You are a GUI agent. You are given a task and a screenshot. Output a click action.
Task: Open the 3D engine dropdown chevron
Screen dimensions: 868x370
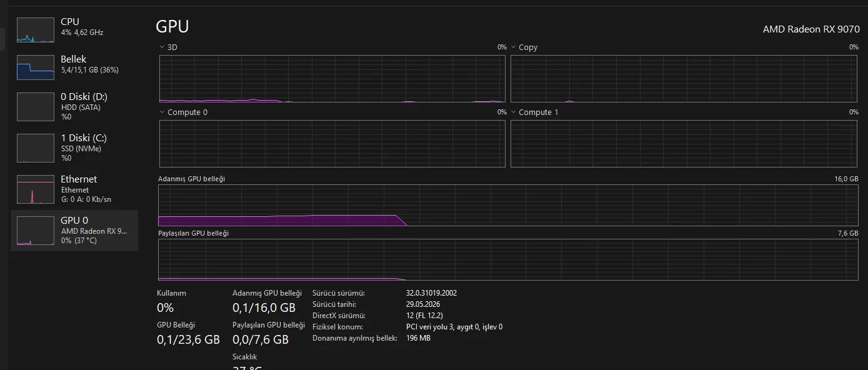coord(162,47)
